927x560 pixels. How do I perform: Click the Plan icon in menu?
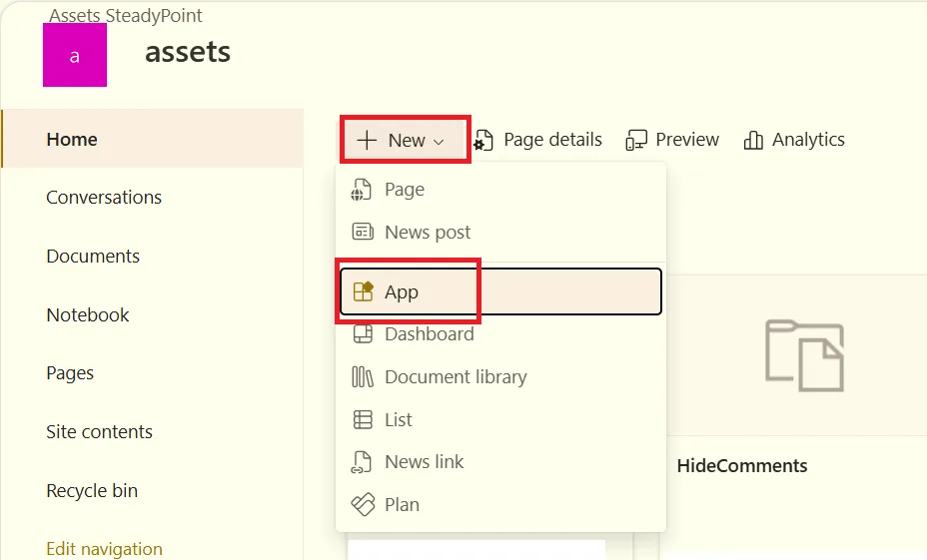click(x=363, y=504)
